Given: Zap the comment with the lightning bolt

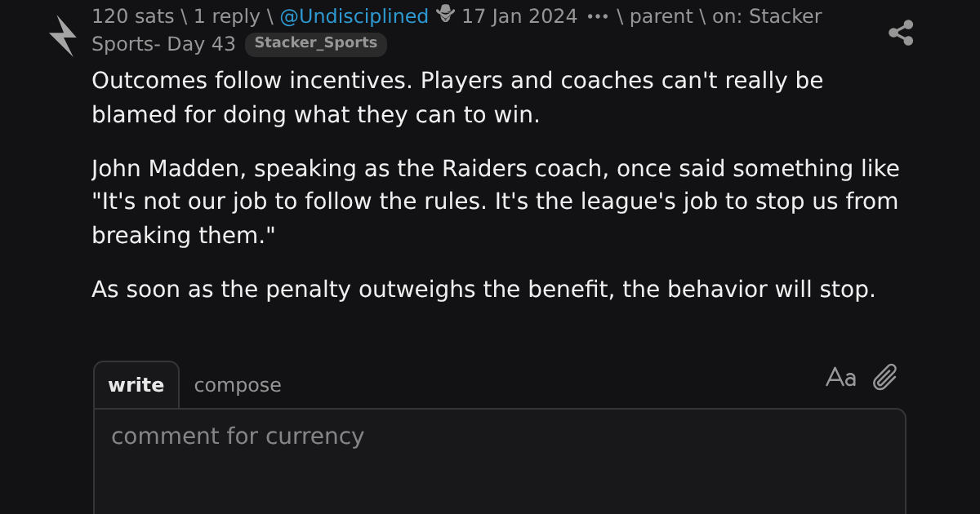Looking at the screenshot, I should click(x=63, y=36).
